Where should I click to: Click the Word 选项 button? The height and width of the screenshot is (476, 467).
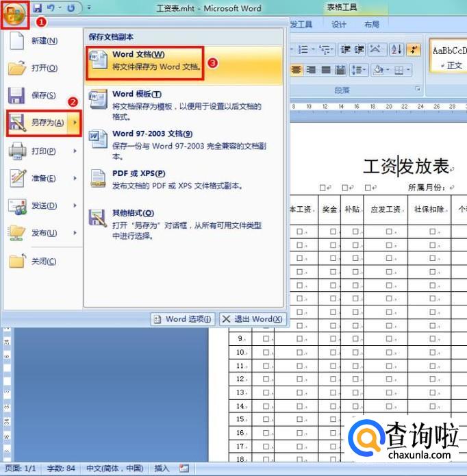pyautogui.click(x=183, y=319)
